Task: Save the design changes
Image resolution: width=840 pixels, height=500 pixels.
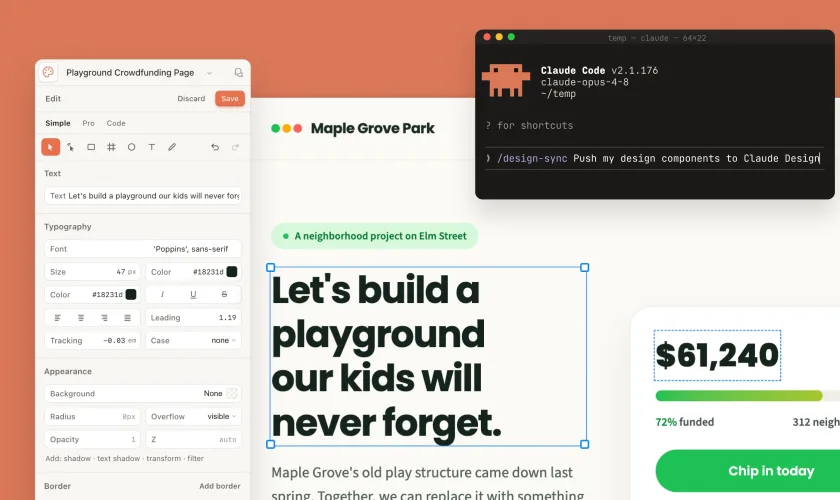Action: (230, 99)
